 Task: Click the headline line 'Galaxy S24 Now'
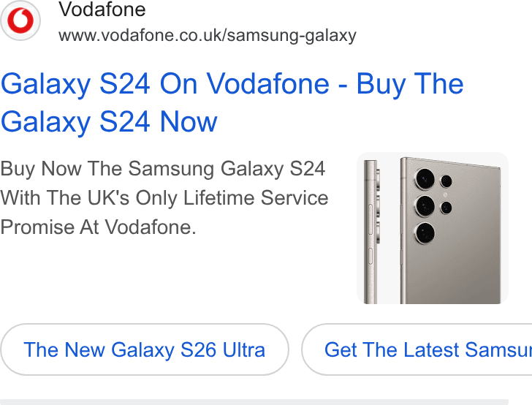(109, 121)
